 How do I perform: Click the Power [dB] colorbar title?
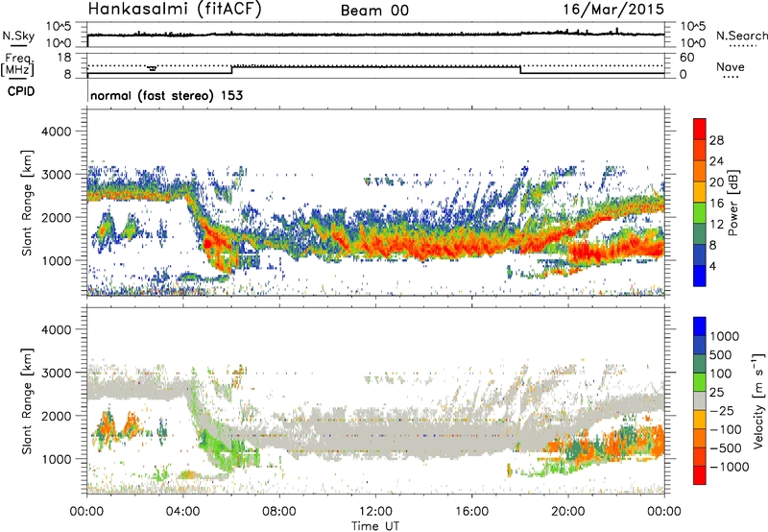(733, 203)
